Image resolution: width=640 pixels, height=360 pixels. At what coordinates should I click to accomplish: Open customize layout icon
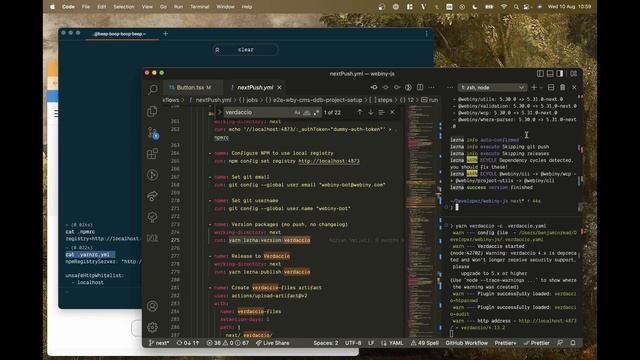[573, 73]
